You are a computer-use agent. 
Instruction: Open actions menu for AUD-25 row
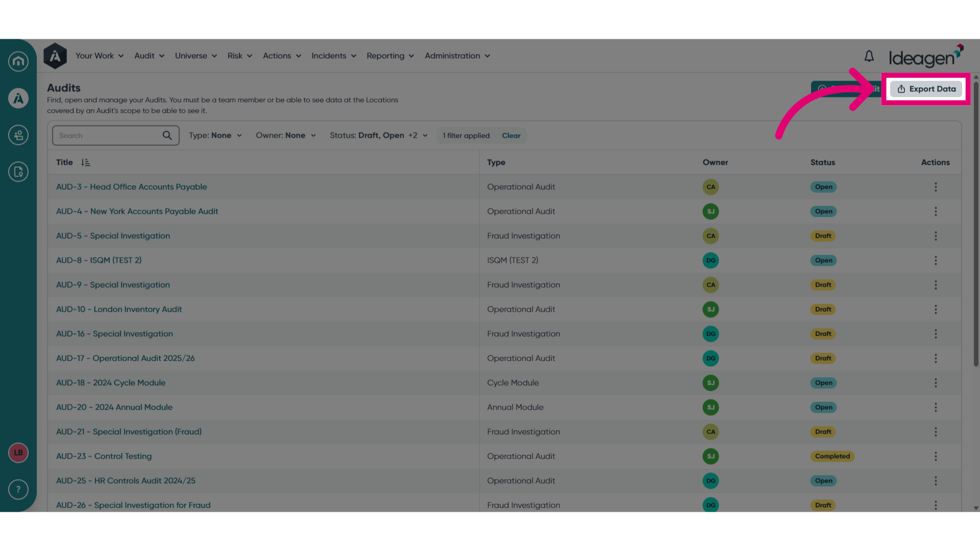[936, 481]
